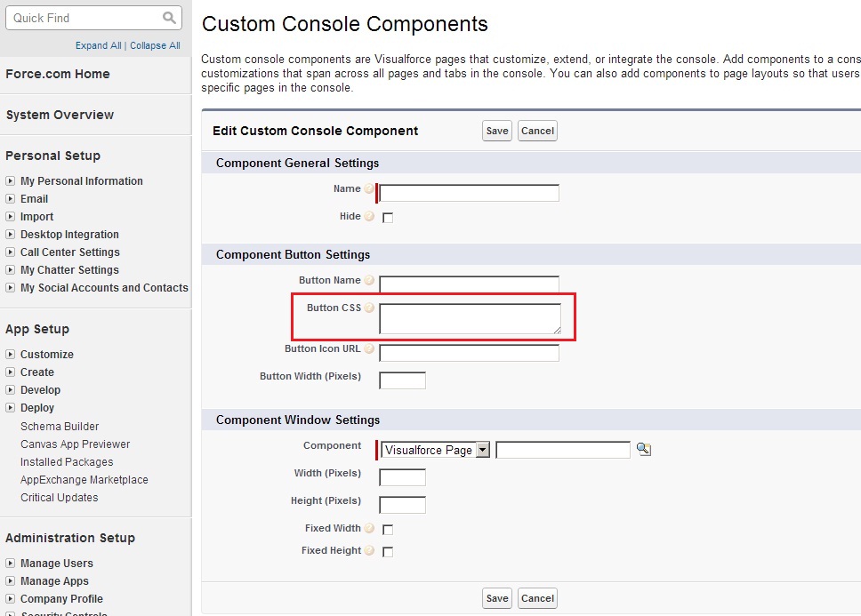
Task: Click the help icon beside Name field
Action: 369,189
